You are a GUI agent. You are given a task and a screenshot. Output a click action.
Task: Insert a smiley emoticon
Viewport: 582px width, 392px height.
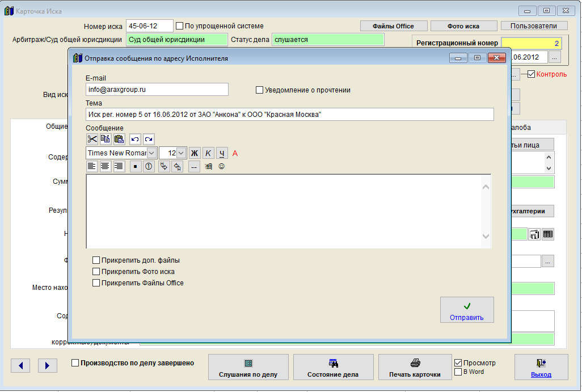tap(222, 167)
